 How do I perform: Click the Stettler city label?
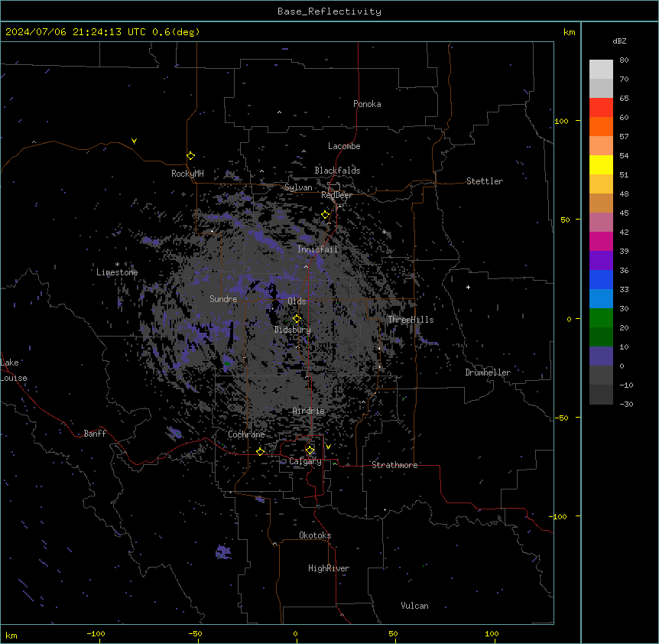click(x=485, y=181)
